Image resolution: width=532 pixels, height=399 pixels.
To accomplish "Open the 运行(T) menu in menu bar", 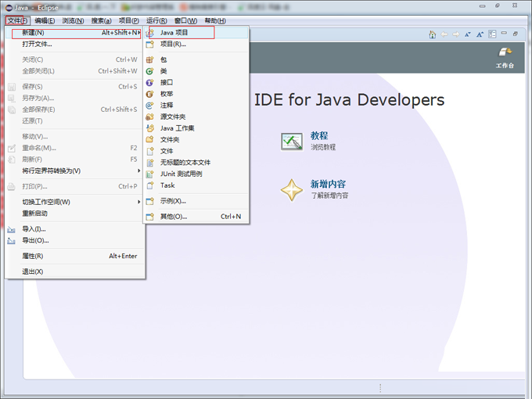I will coord(157,20).
